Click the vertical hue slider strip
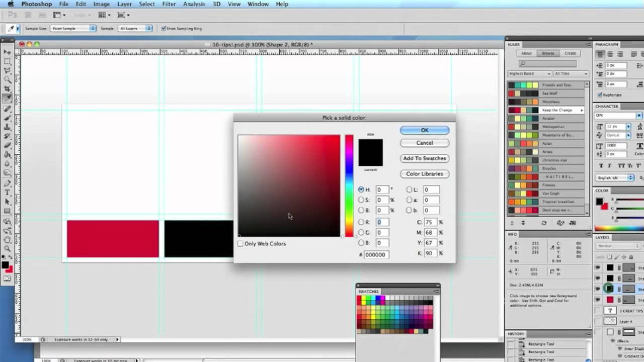 click(x=349, y=185)
